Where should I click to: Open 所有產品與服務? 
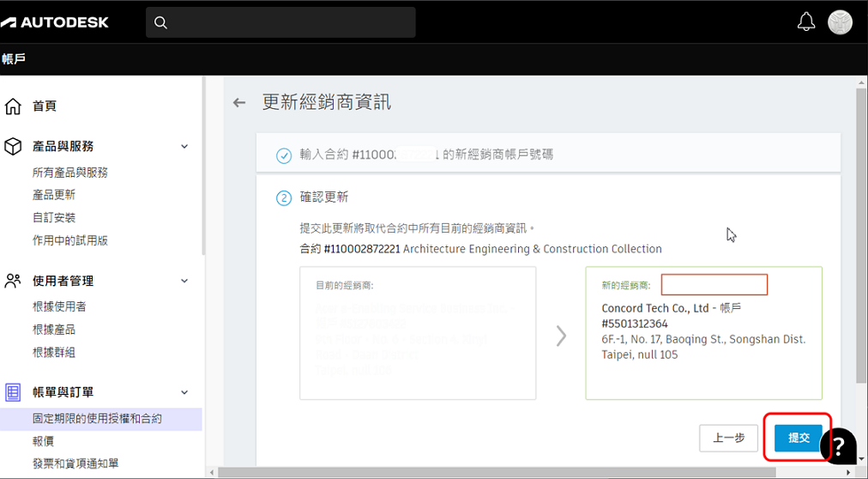[x=69, y=173]
